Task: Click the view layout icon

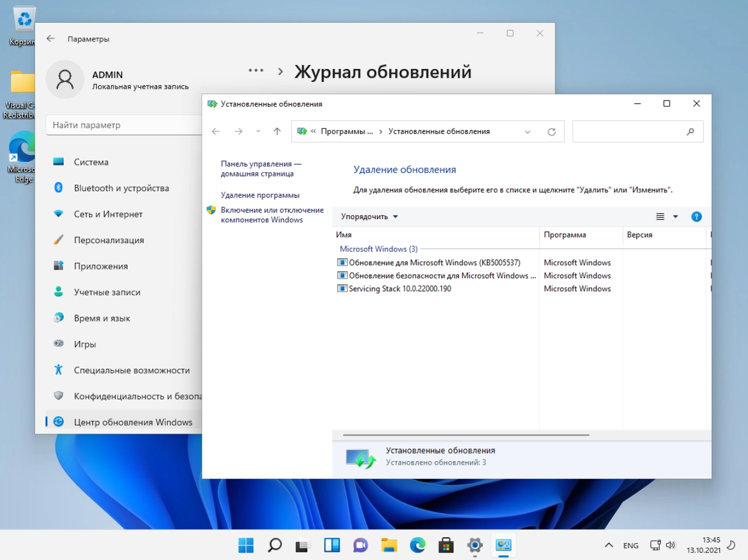Action: point(660,216)
